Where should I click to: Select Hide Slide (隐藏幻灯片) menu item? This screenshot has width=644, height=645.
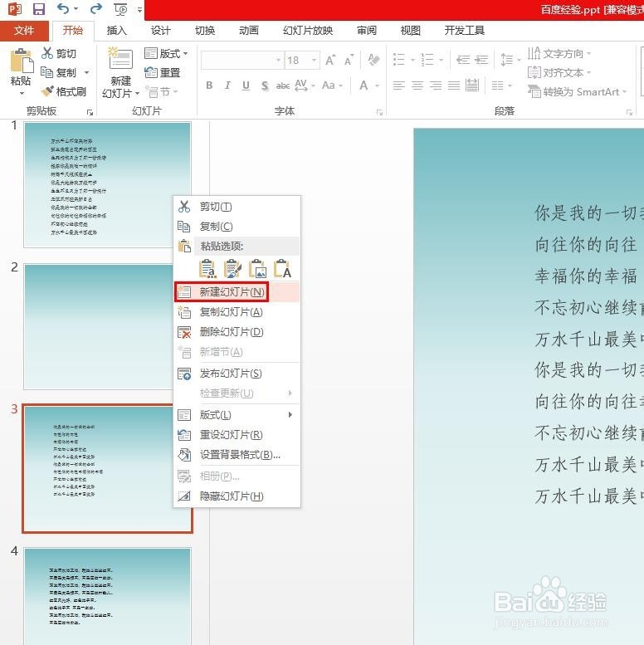point(237,496)
